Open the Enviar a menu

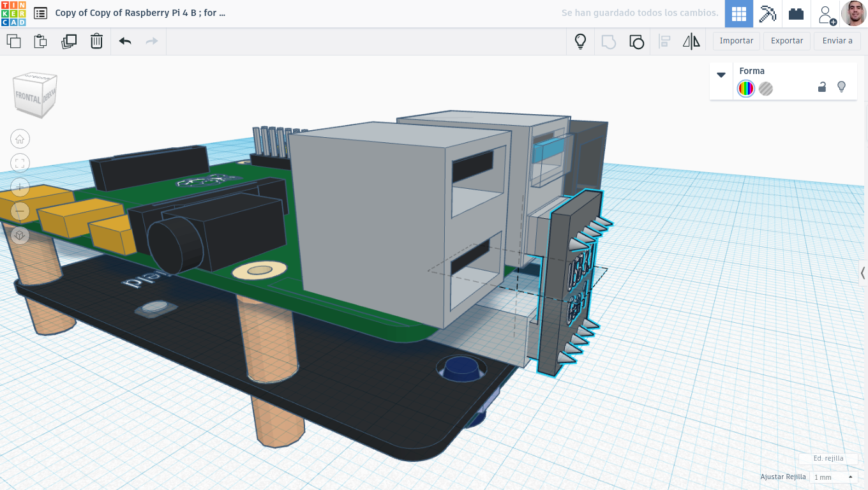click(x=837, y=41)
